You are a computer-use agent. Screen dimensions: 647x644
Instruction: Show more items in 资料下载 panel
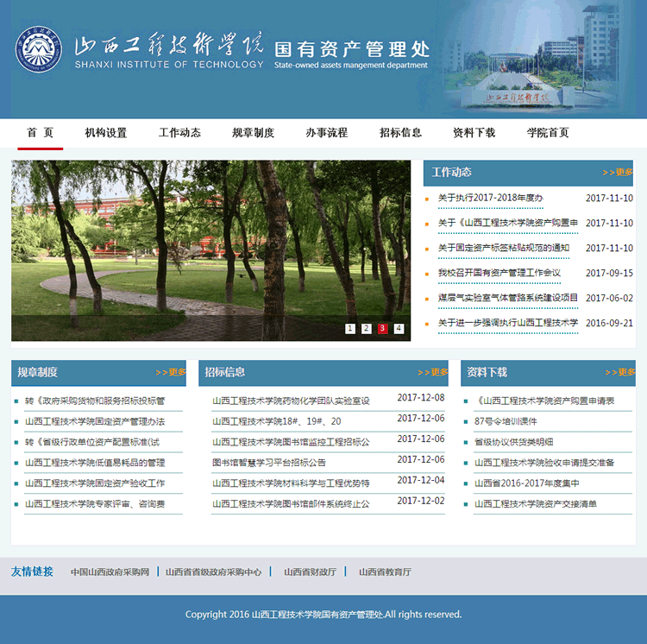pyautogui.click(x=620, y=373)
